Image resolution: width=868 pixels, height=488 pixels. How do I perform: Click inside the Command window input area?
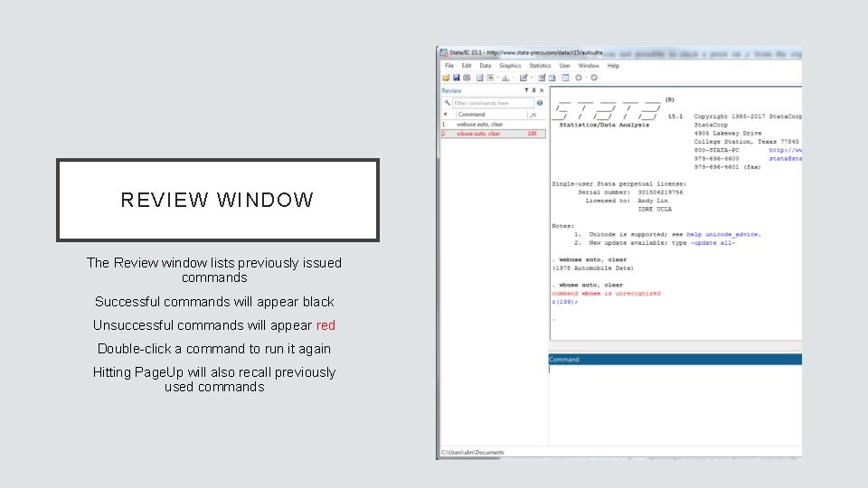(675, 405)
